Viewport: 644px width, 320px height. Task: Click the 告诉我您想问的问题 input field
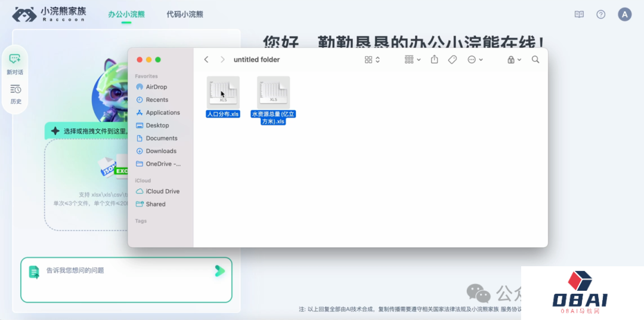pyautogui.click(x=125, y=279)
